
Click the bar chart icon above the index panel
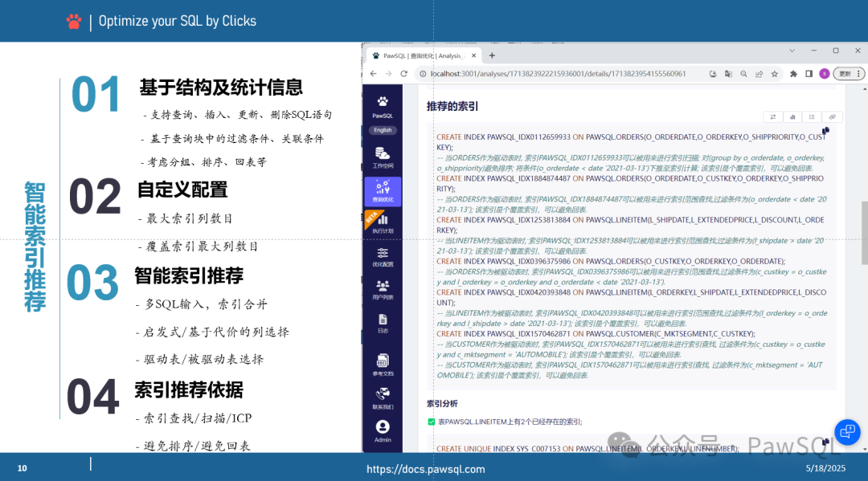click(792, 116)
